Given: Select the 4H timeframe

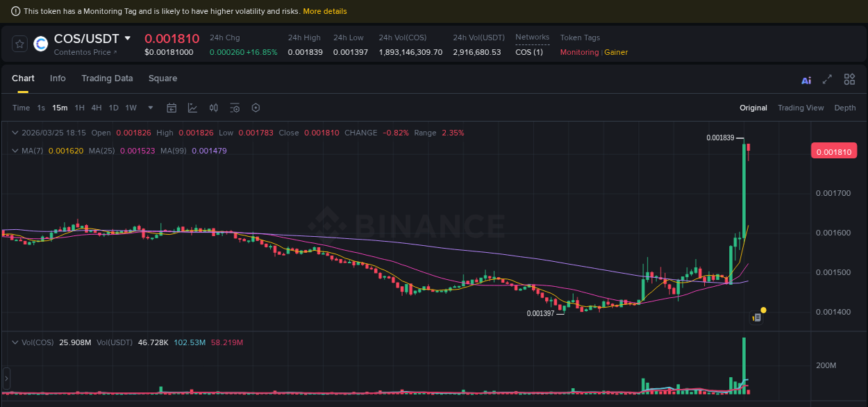Looking at the screenshot, I should tap(97, 108).
